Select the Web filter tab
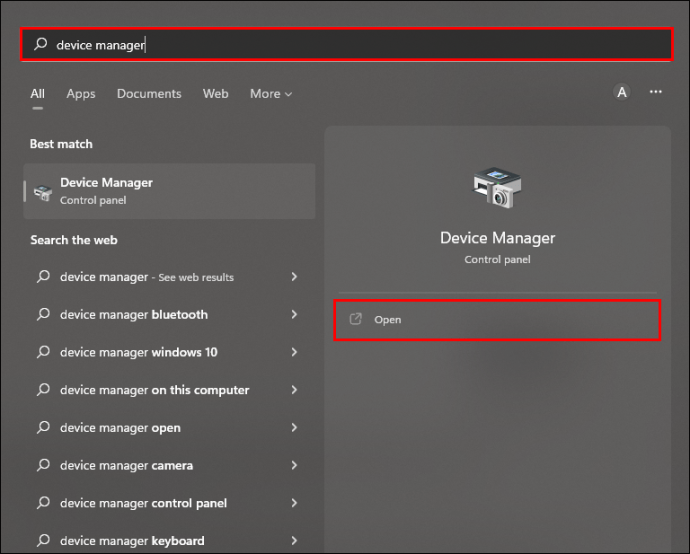690x554 pixels. 216,94
